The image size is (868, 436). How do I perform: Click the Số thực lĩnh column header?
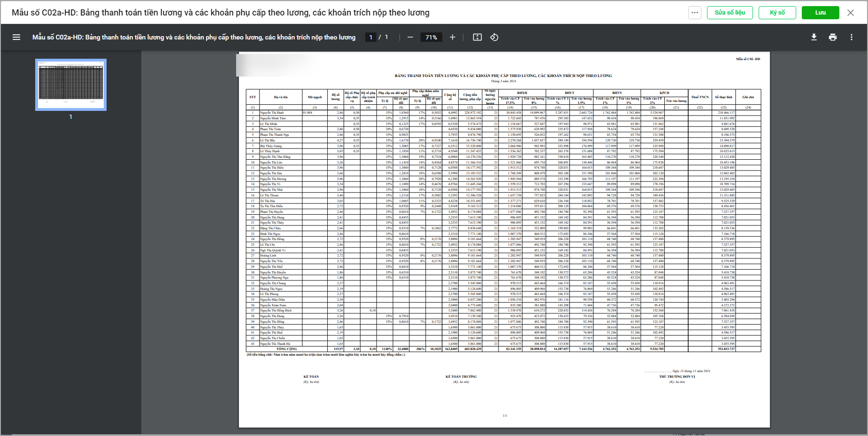(723, 97)
